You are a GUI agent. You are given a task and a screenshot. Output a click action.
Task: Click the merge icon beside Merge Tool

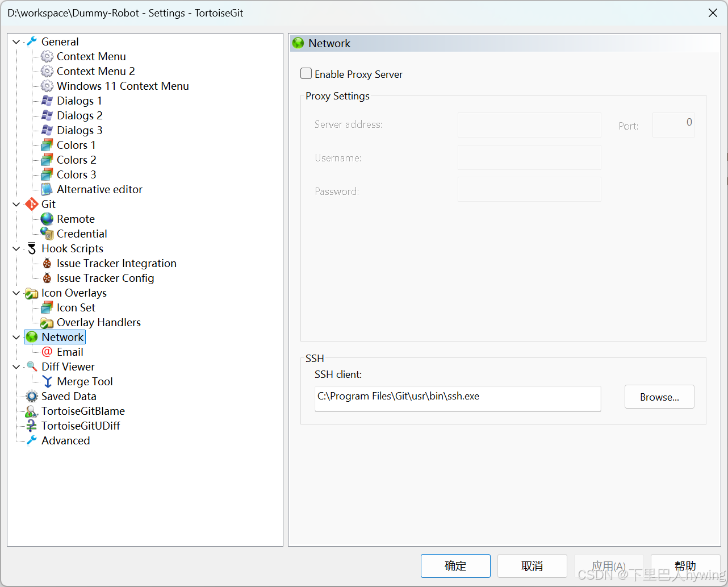[x=47, y=381]
